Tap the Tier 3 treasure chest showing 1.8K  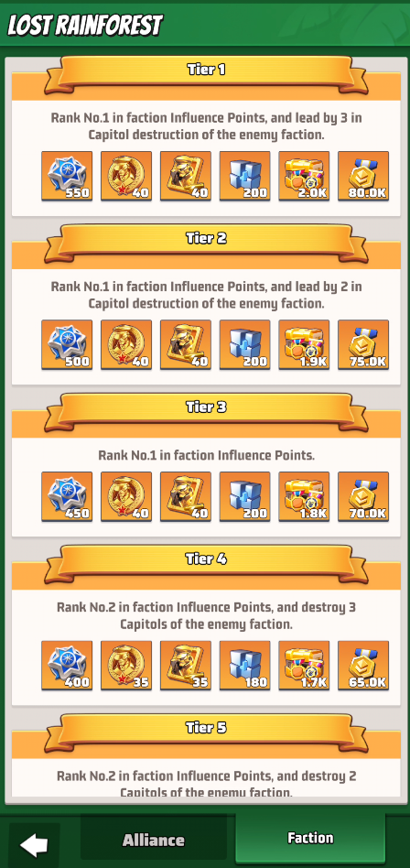304,496
